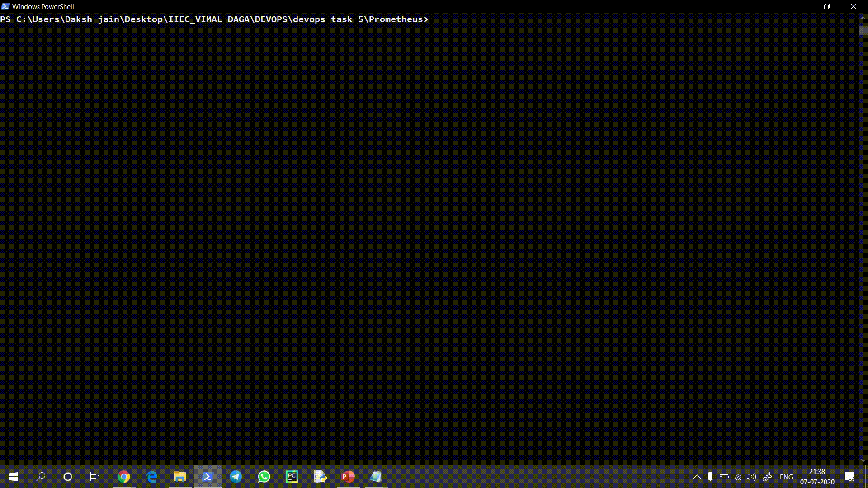Screen dimensions: 868x488
Task: Open the Windows Start menu
Action: (14, 477)
